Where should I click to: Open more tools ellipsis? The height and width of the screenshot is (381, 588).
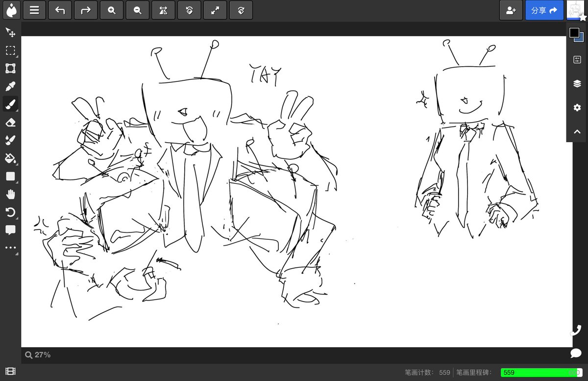[10, 248]
